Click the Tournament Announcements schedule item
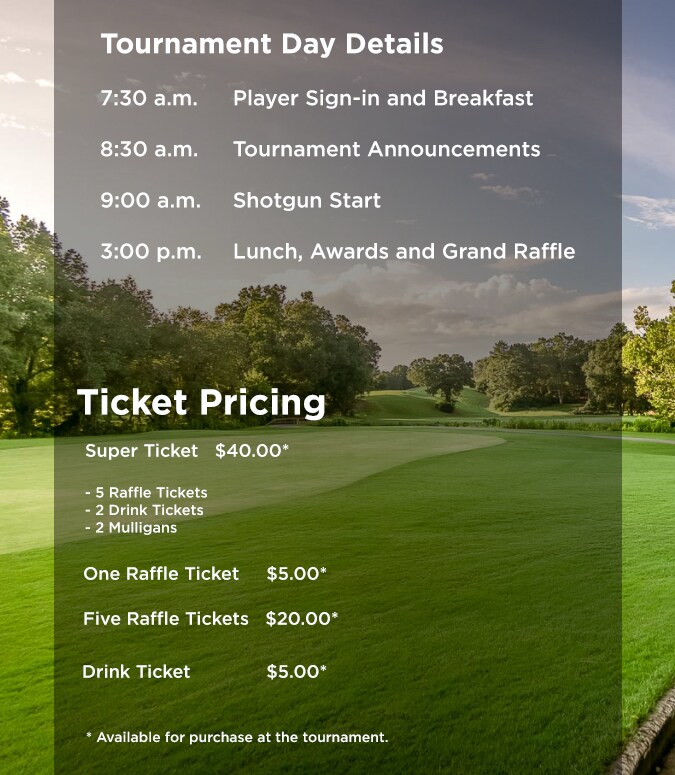This screenshot has width=675, height=775. click(386, 150)
